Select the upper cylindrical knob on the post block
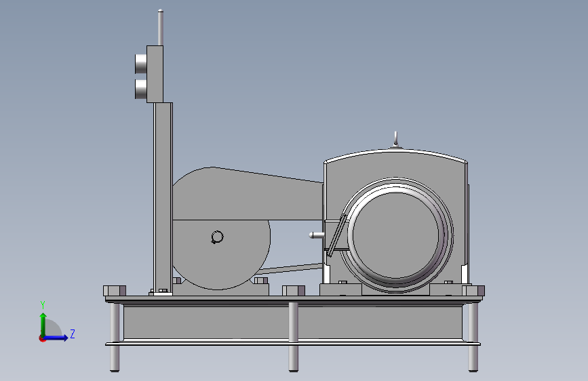Screen dimensions: 588x381 pyautogui.click(x=141, y=63)
